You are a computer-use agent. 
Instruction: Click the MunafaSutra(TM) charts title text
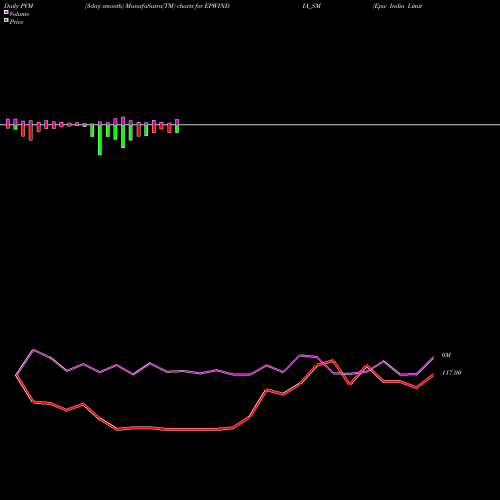click(157, 6)
